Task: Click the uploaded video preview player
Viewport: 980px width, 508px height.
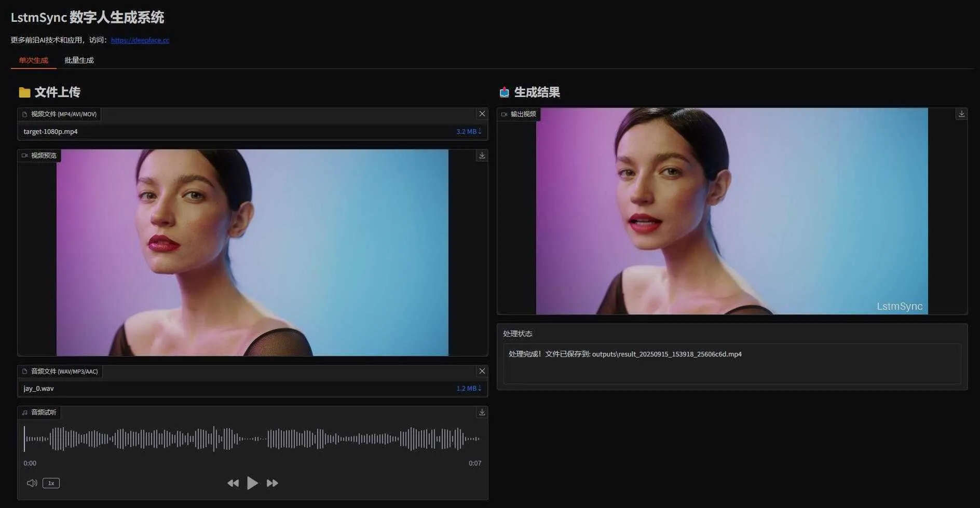Action: tap(252, 252)
